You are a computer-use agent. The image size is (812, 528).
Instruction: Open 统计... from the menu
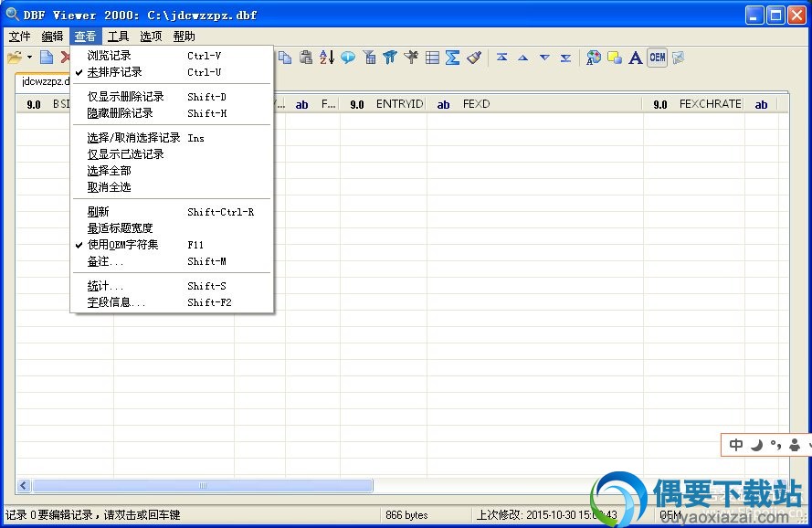pyautogui.click(x=172, y=286)
